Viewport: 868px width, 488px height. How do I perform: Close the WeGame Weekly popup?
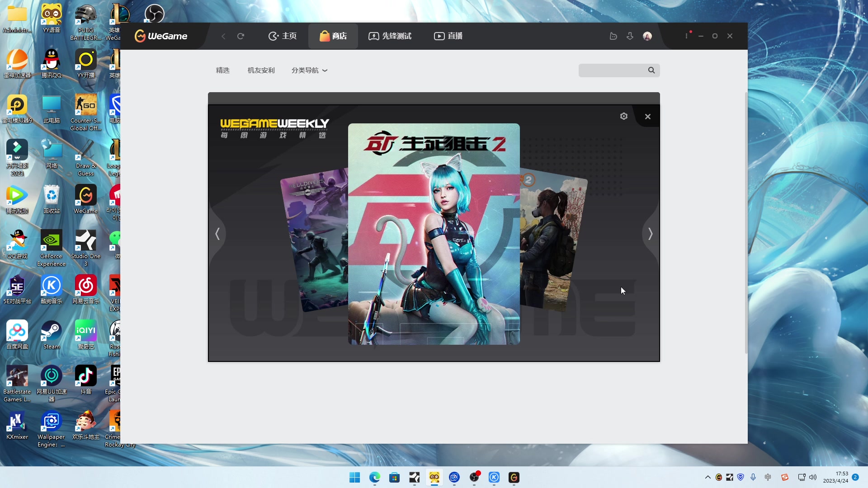647,117
